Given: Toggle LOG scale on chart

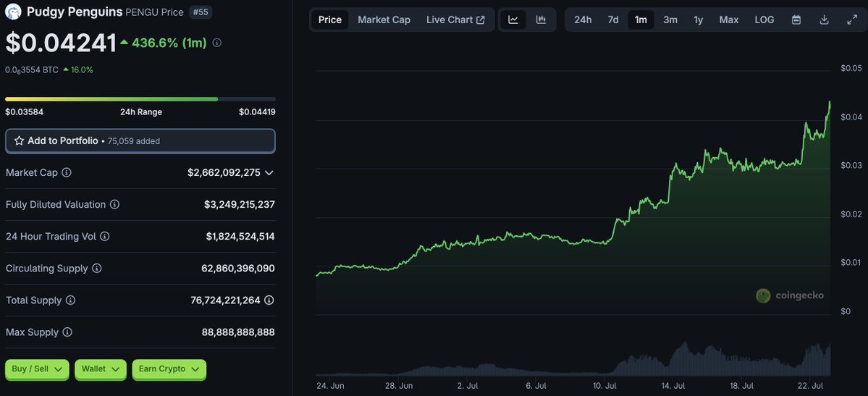Looking at the screenshot, I should point(764,20).
